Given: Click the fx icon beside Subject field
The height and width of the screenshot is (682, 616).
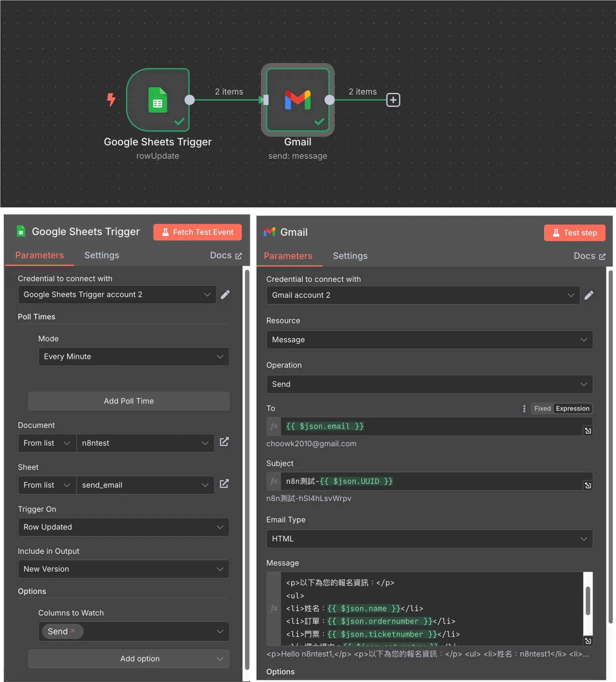Looking at the screenshot, I should (x=274, y=481).
